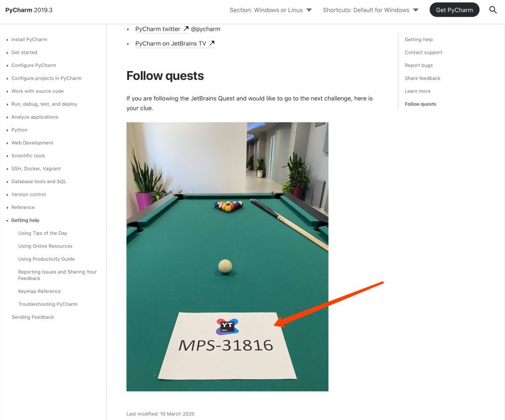
Task: Expand the Install PyCharm section arrow
Action: tap(7, 40)
